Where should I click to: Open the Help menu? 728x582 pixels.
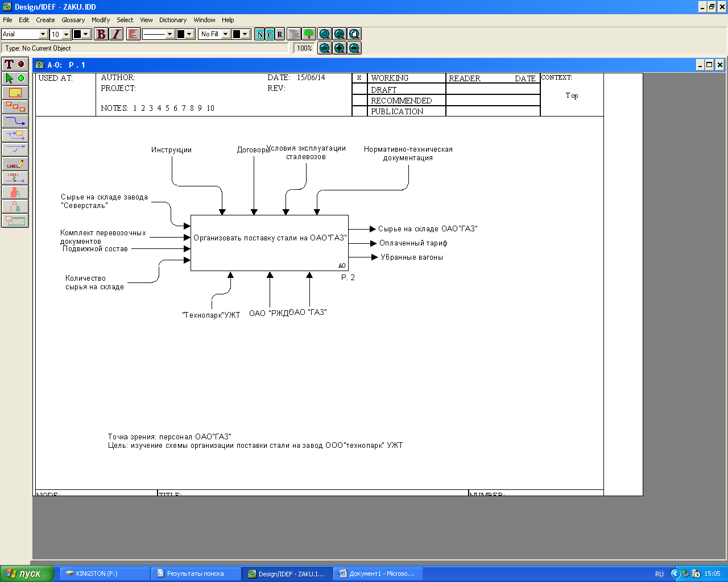click(x=228, y=20)
